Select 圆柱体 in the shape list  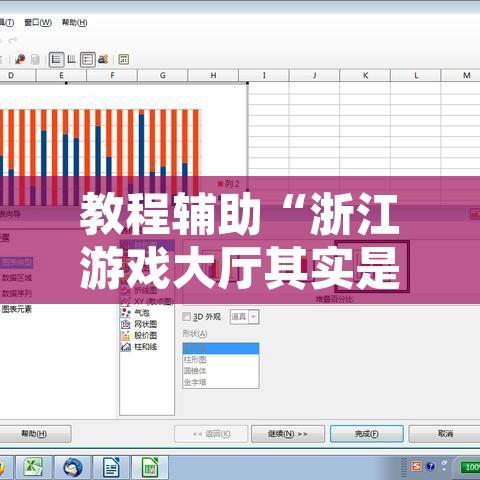pos(221,360)
